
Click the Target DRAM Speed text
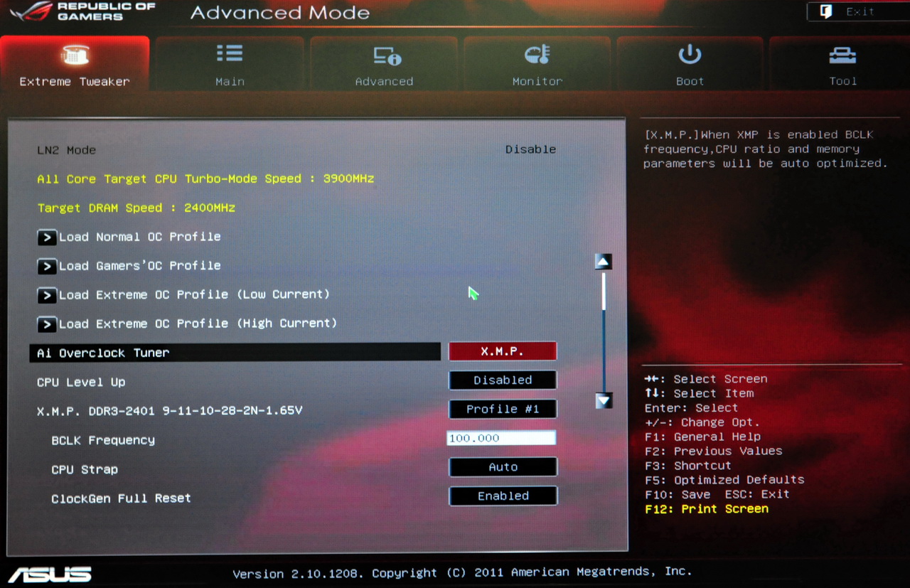tap(136, 208)
